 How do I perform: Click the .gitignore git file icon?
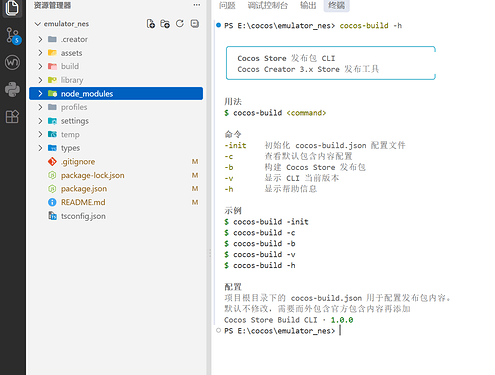(52, 162)
